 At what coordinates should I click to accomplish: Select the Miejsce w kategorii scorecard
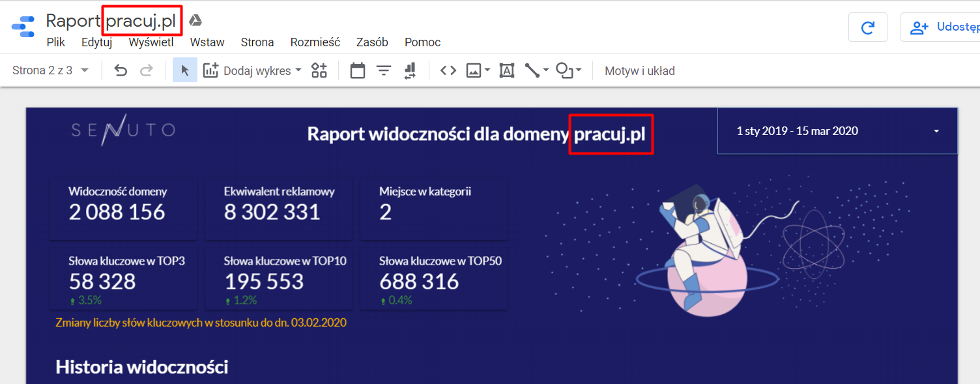click(x=434, y=209)
